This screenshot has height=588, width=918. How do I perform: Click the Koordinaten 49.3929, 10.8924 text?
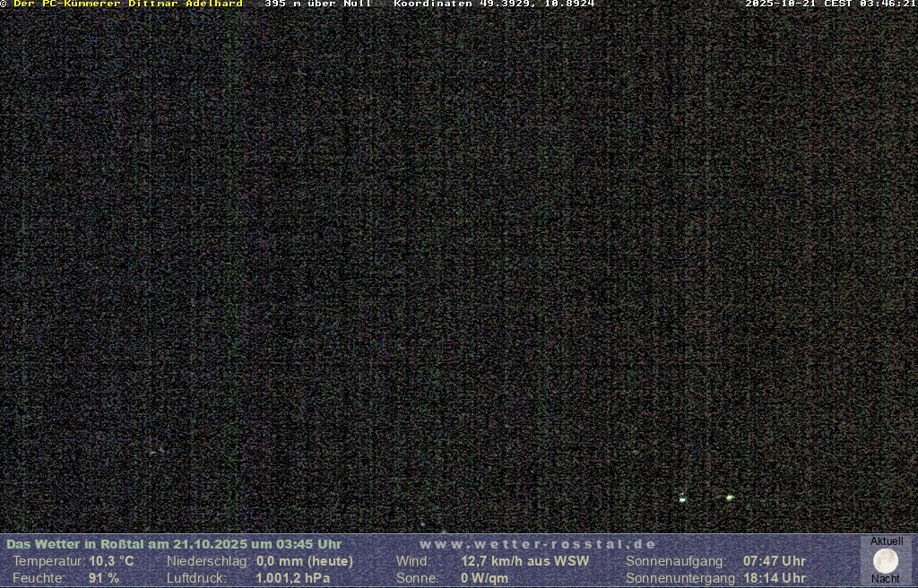(494, 4)
